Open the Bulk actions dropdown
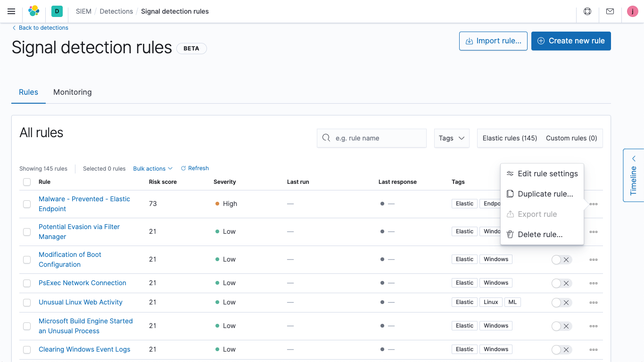644x362 pixels. pos(153,169)
